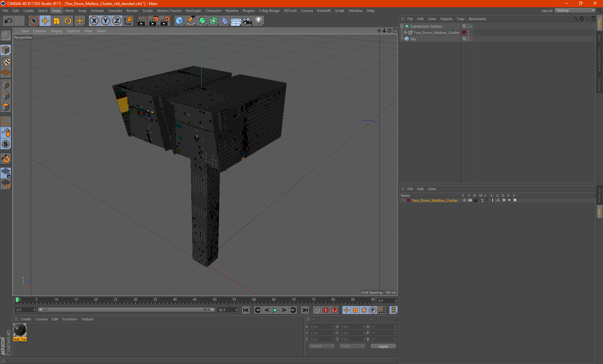
Task: Toggle layer lock for Two_Doors_Mailbox_Cluster
Action: point(486,200)
